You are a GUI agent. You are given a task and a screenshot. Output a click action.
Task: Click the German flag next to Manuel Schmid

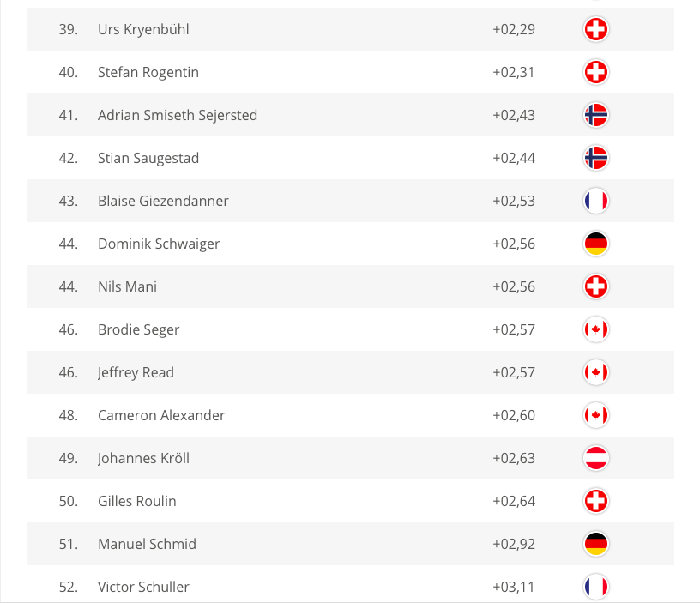pos(595,544)
